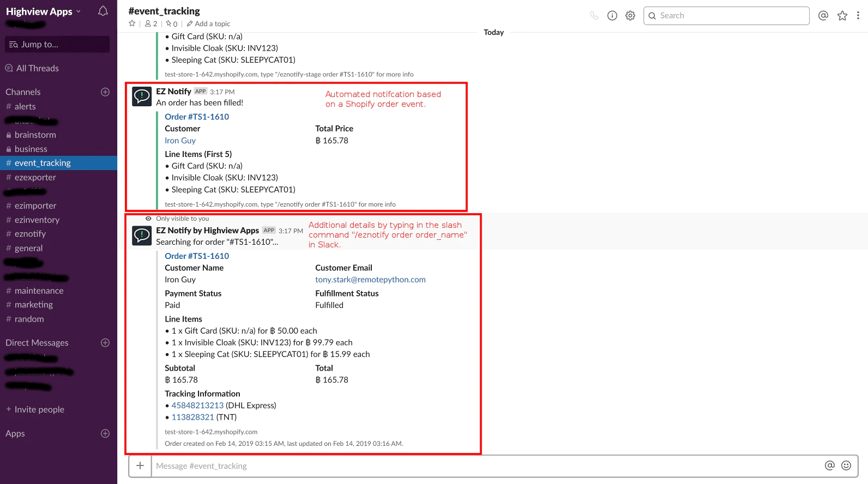Attach a file with the plus button
The image size is (868, 484).
[x=140, y=466]
